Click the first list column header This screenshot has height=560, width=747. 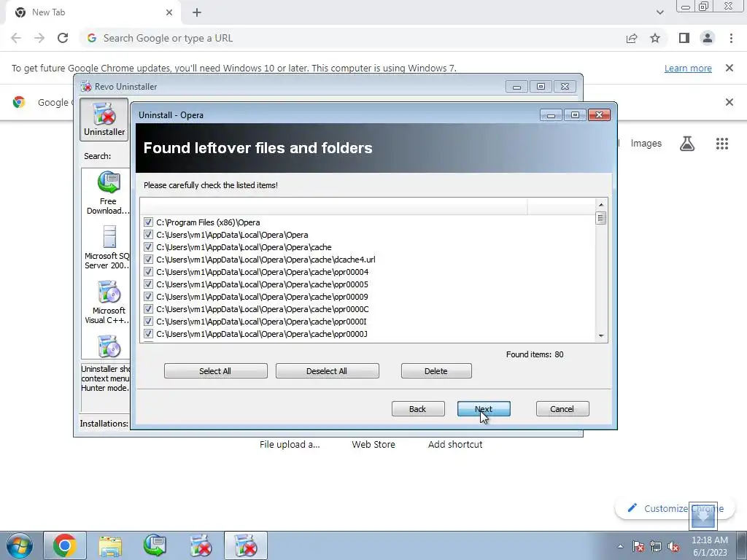[x=333, y=206]
